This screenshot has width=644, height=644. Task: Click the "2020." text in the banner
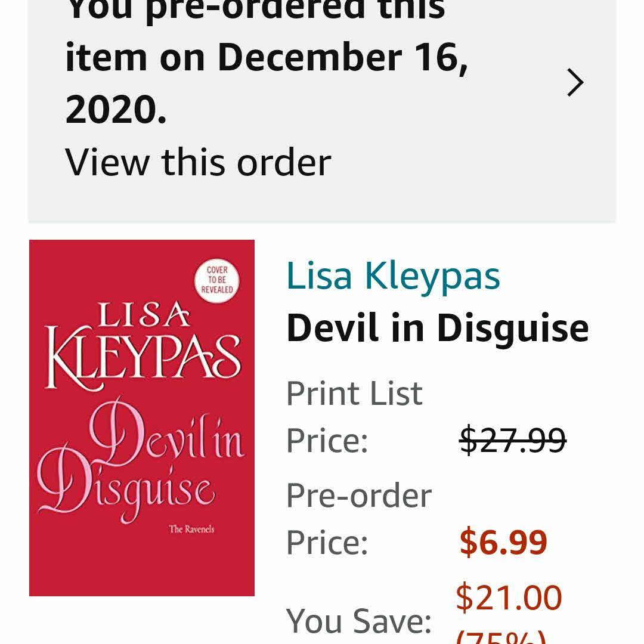pyautogui.click(x=116, y=109)
